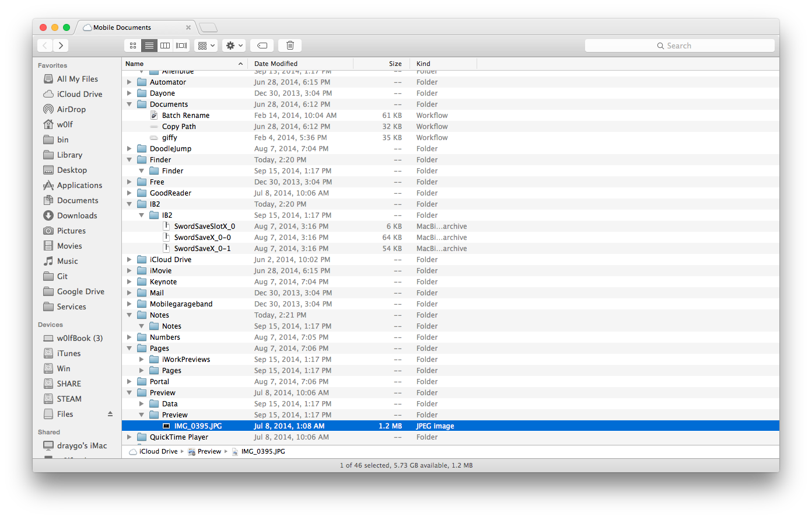Viewport: 812px width, 519px height.
Task: Expand the QuickTime Player folder
Action: coord(129,437)
